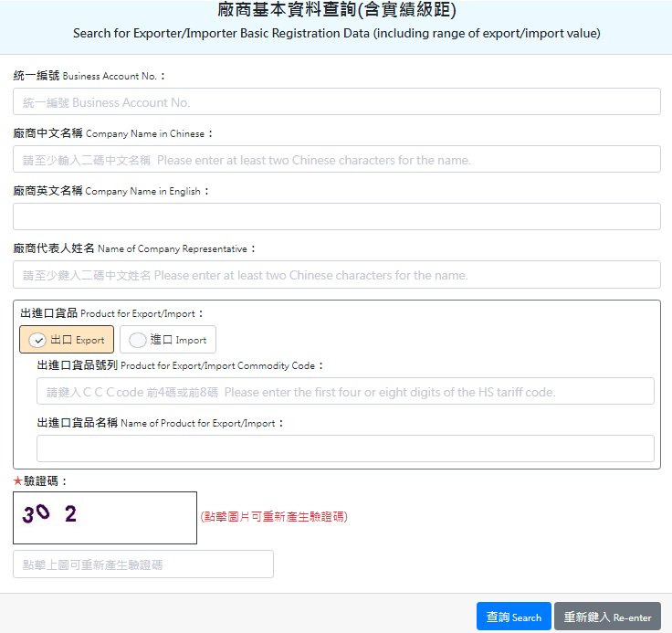Click the 廠商中文名稱 Company Name in Chinese label

pyautogui.click(x=112, y=133)
